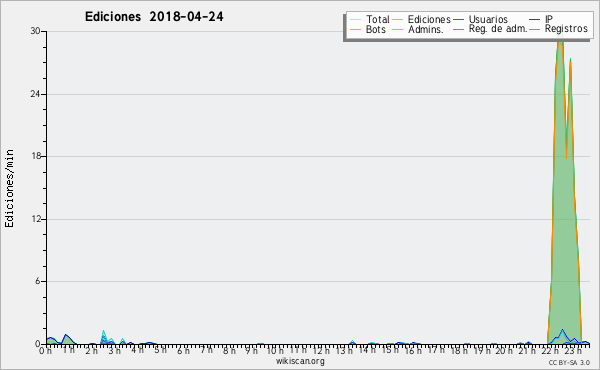Click the magenta Reg. de adm. legend line
The width and height of the screenshot is (600, 370).
click(x=458, y=29)
